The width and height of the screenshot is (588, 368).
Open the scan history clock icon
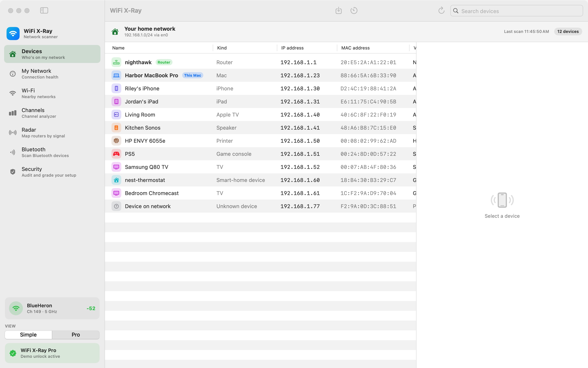[354, 10]
